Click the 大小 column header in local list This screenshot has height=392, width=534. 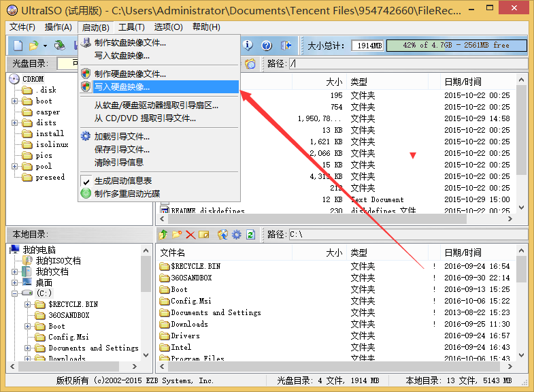click(333, 252)
